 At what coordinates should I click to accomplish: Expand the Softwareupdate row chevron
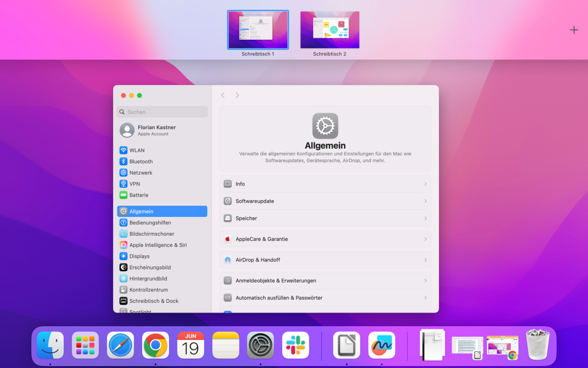tap(424, 201)
